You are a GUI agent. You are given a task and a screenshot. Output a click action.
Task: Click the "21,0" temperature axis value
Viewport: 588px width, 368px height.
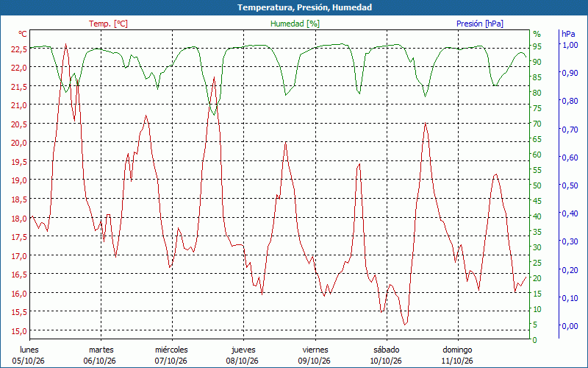point(20,105)
